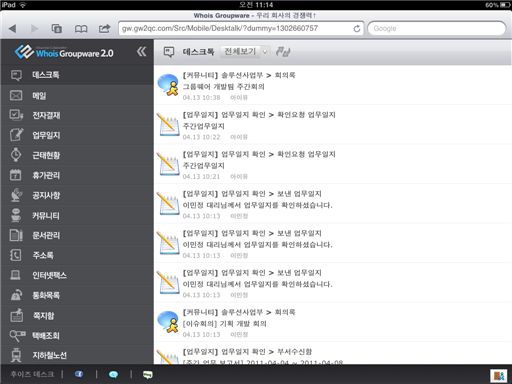The height and width of the screenshot is (384, 512).
Task: Open 데스크톡 in the sidebar
Action: [77, 75]
